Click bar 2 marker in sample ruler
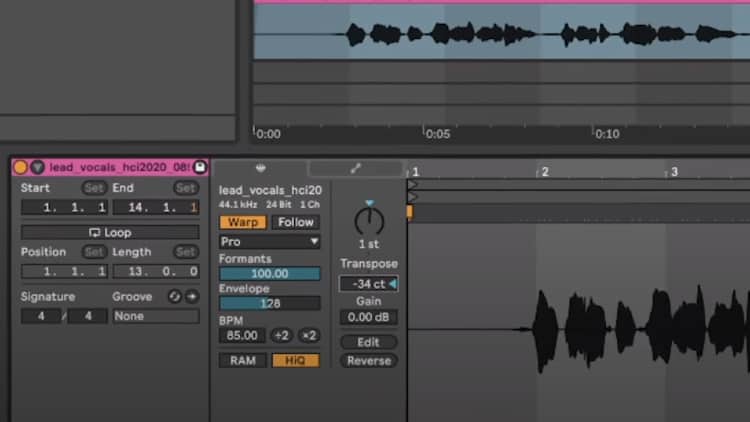 (544, 172)
